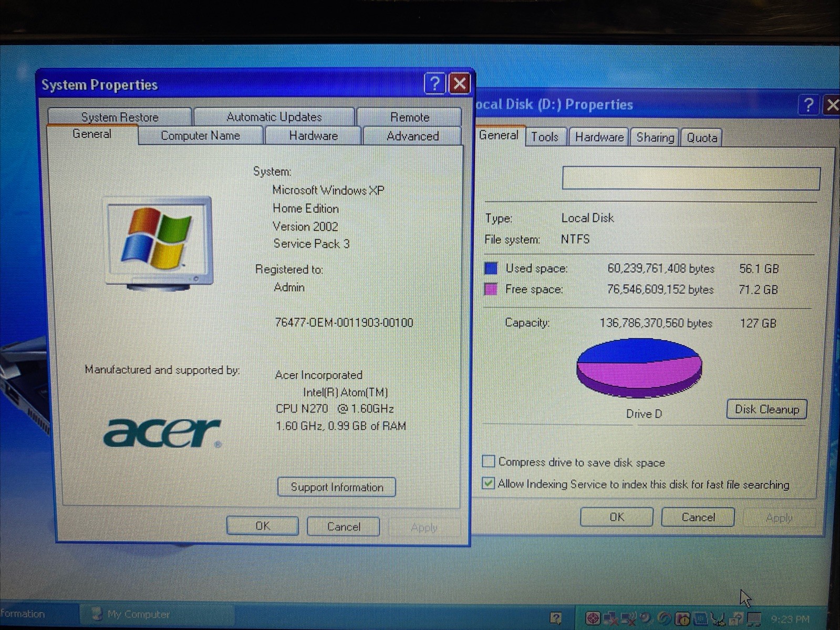Uncheck Allow Indexing Service to index this disk
The width and height of the screenshot is (840, 630).
click(489, 483)
